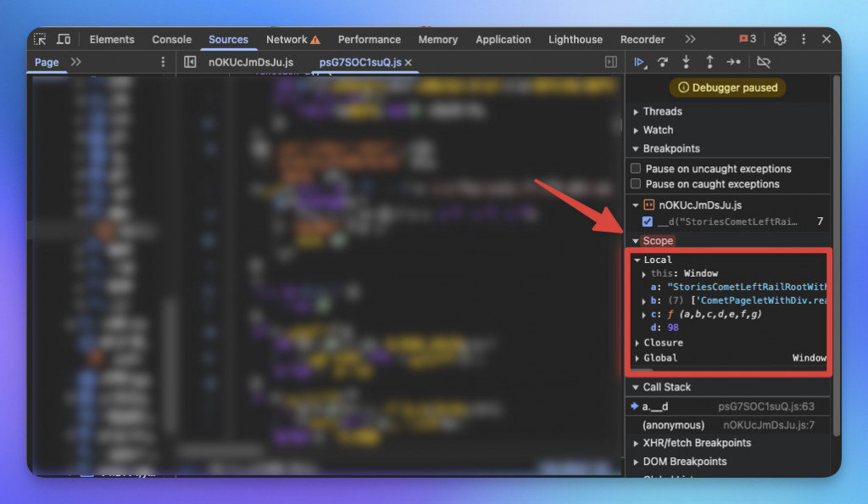Open the Network tab

coord(292,39)
